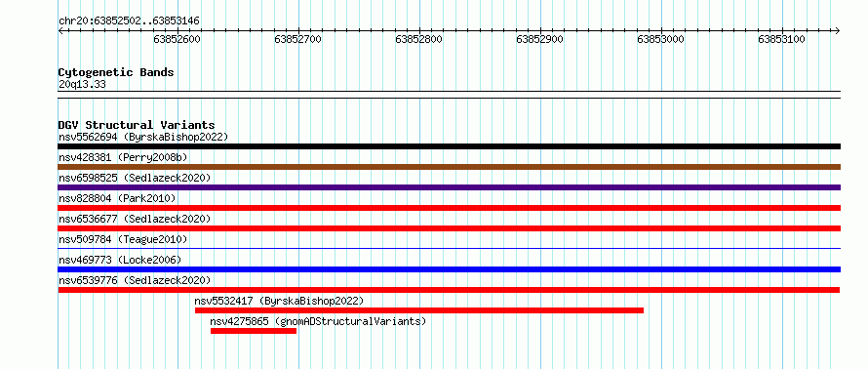Image resolution: width=868 pixels, height=369 pixels.
Task: Click ruler position 63853000
Action: [661, 39]
